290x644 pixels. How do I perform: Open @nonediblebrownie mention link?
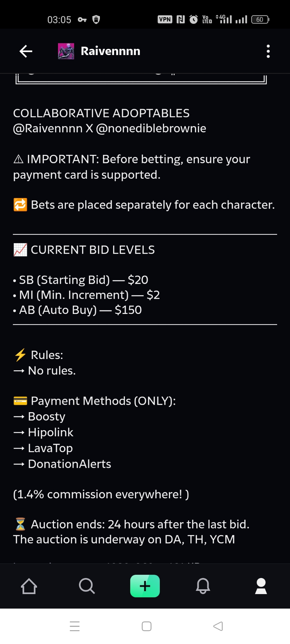click(x=151, y=128)
